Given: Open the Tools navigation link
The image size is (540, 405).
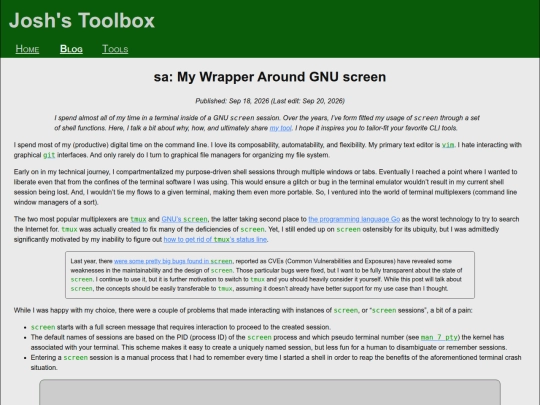Looking at the screenshot, I should pos(115,49).
